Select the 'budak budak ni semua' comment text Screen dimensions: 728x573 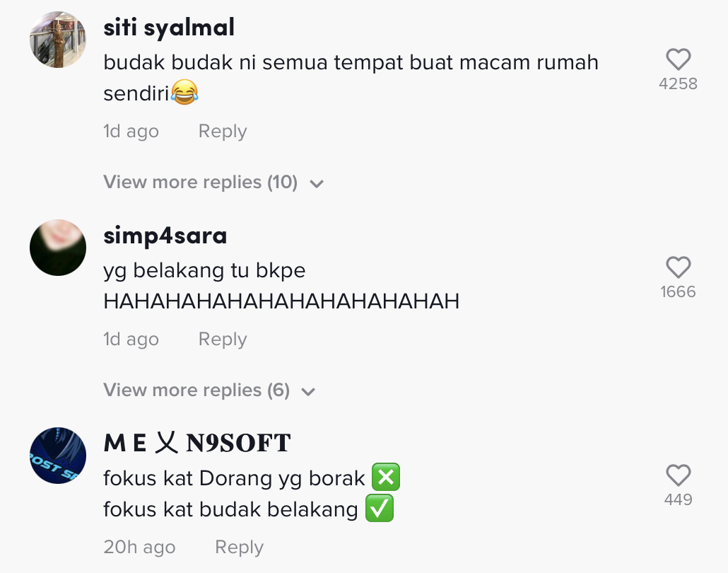coord(351,78)
